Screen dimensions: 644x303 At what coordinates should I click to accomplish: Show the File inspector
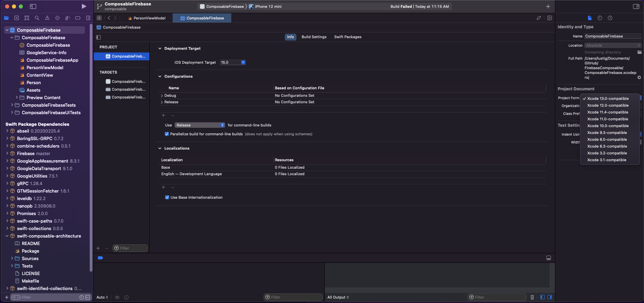click(589, 18)
